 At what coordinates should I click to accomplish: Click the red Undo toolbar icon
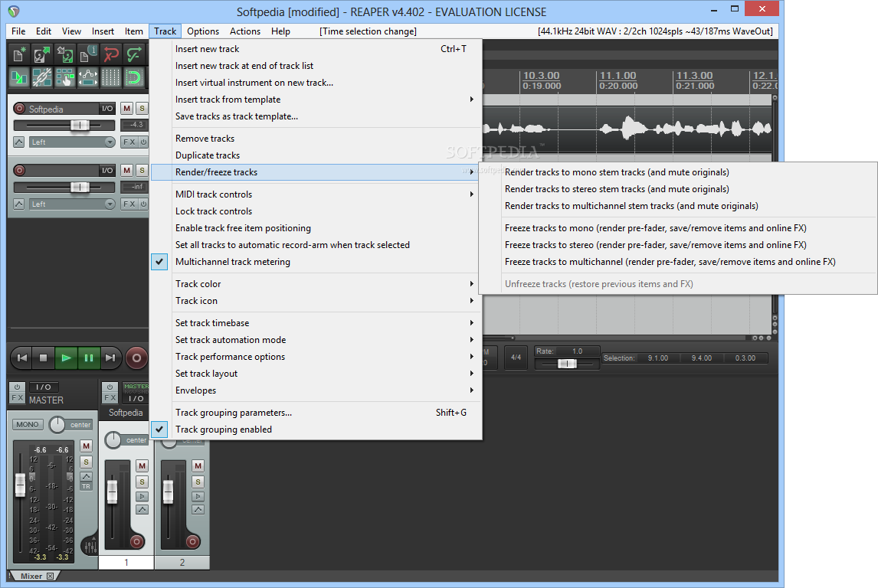pyautogui.click(x=111, y=54)
